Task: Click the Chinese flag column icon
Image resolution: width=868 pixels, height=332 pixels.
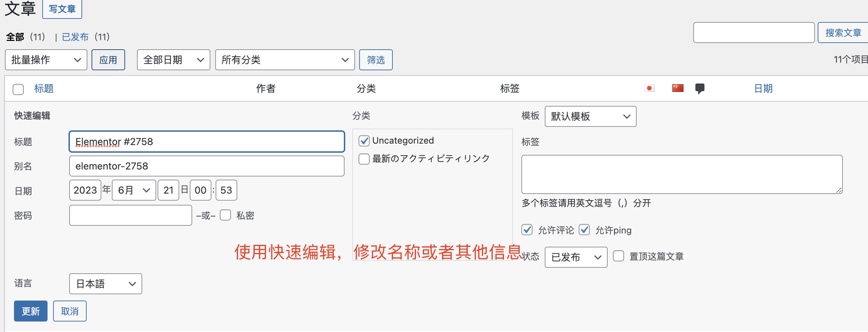Action: (678, 88)
